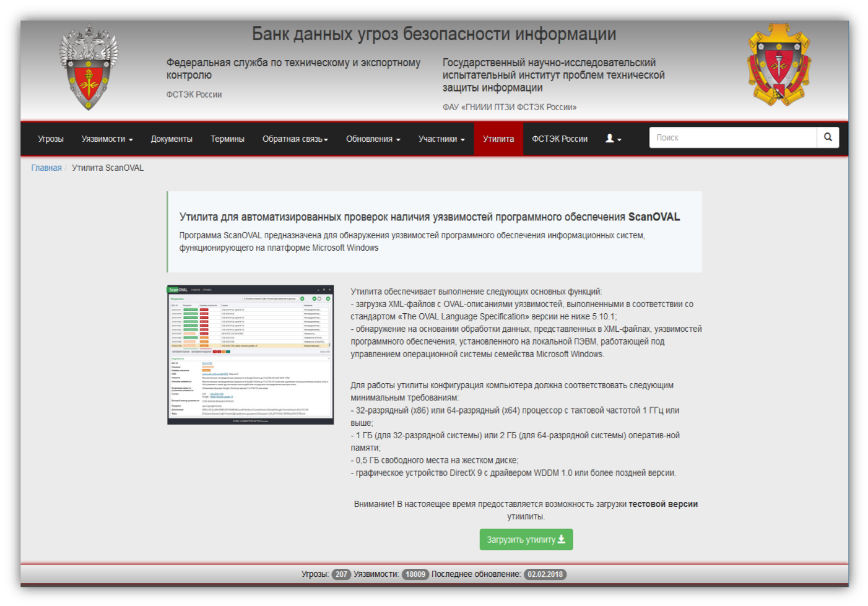Click the FSTEC double-headed eagle emblem
The image size is (868, 606).
tap(88, 67)
